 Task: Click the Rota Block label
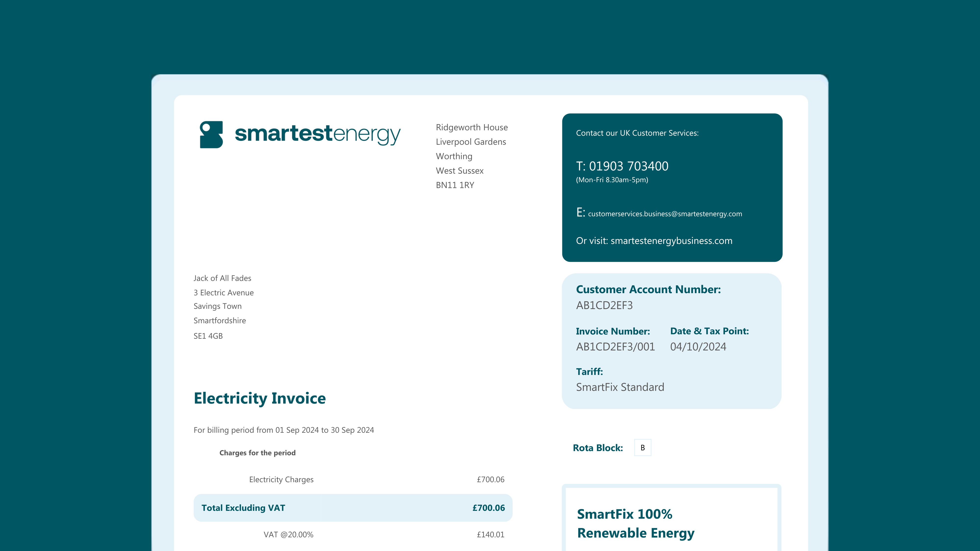(598, 448)
